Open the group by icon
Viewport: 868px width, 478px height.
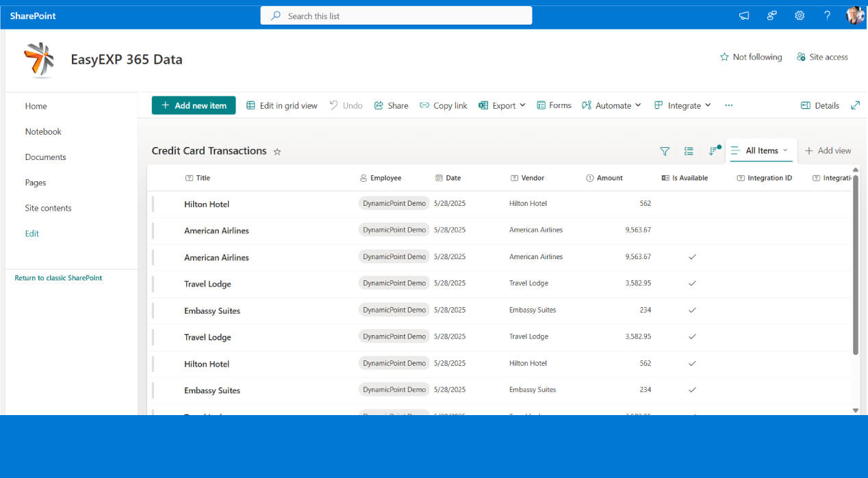tap(689, 151)
